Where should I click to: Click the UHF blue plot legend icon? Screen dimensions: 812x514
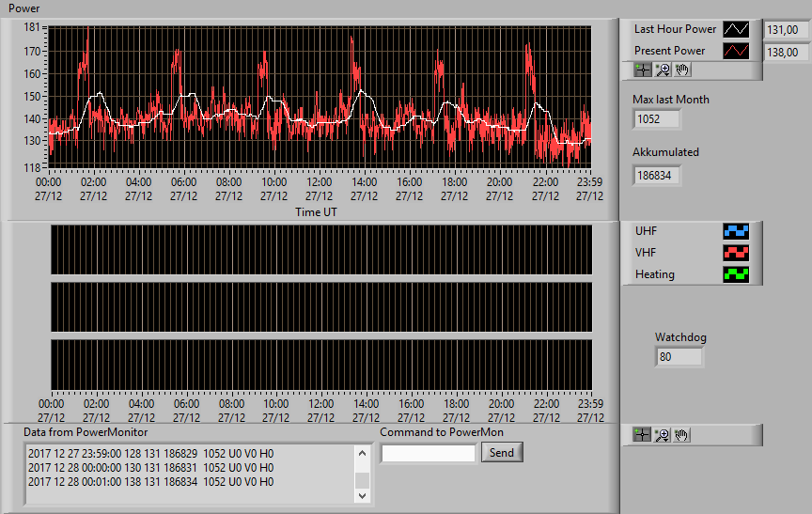coord(736,231)
